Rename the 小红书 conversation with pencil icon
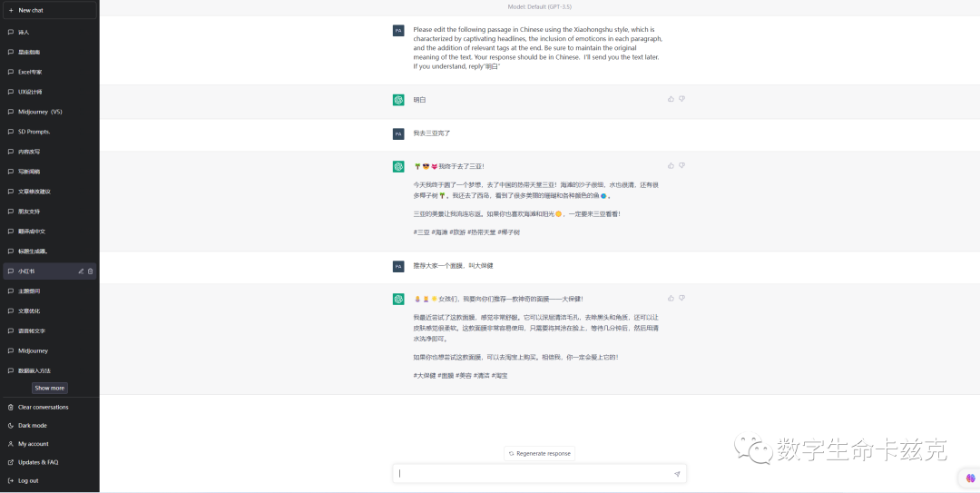The width and height of the screenshot is (980, 493). (x=81, y=271)
